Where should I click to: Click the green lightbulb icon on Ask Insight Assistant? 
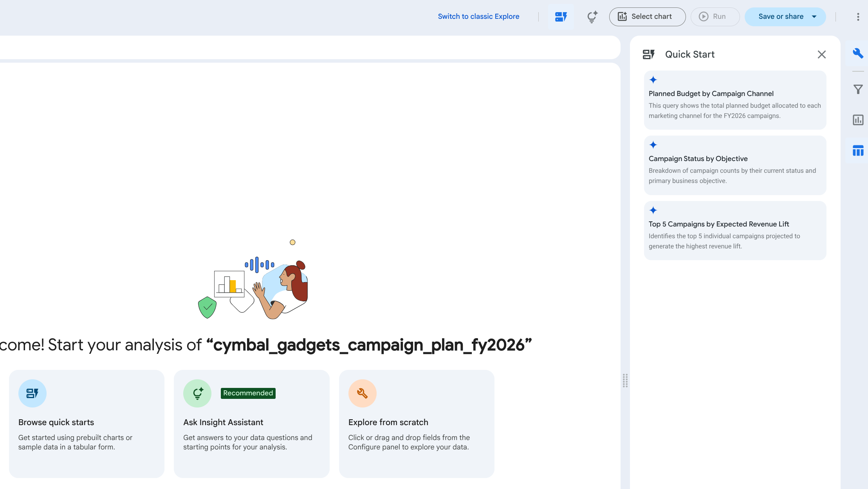tap(197, 393)
